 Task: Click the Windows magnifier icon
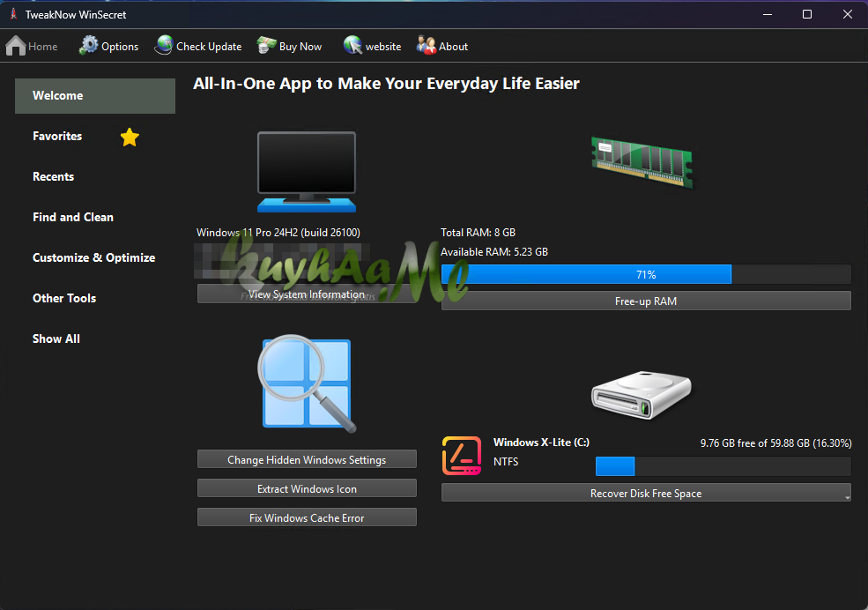click(x=307, y=383)
